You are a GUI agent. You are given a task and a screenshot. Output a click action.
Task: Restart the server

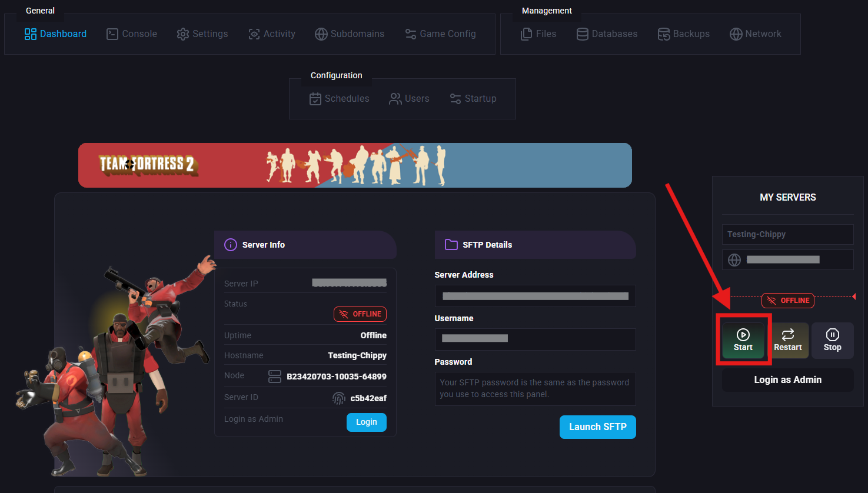coord(788,341)
